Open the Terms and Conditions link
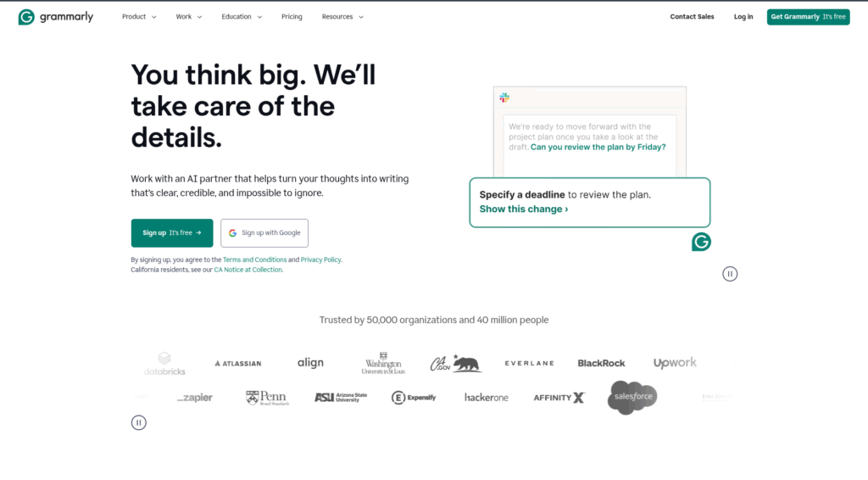The height and width of the screenshot is (480, 868). click(x=254, y=260)
